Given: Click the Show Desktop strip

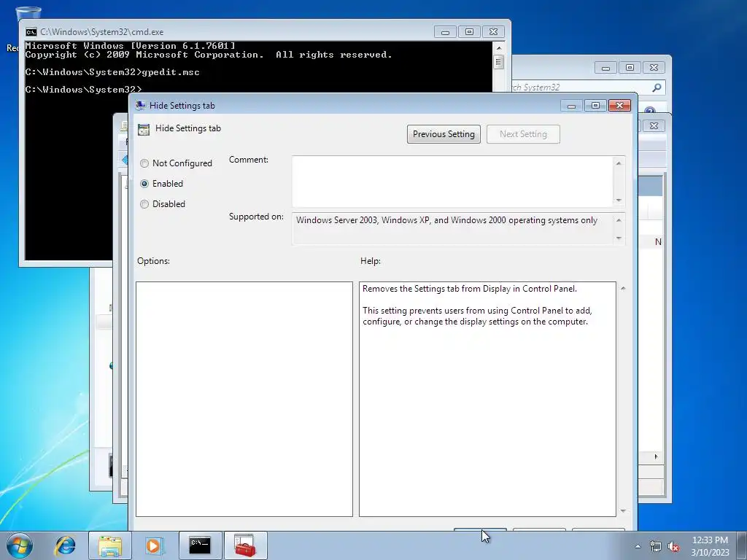Looking at the screenshot, I should click(743, 545).
